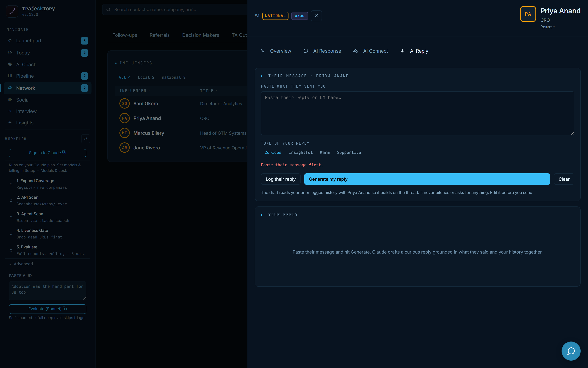Select the Warm tone

[x=325, y=152]
